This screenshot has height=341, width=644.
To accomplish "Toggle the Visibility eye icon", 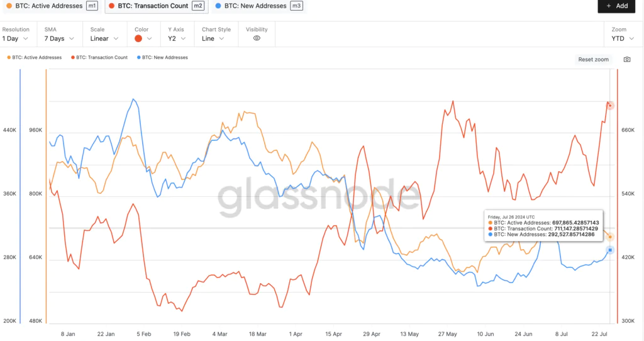I will click(x=257, y=38).
